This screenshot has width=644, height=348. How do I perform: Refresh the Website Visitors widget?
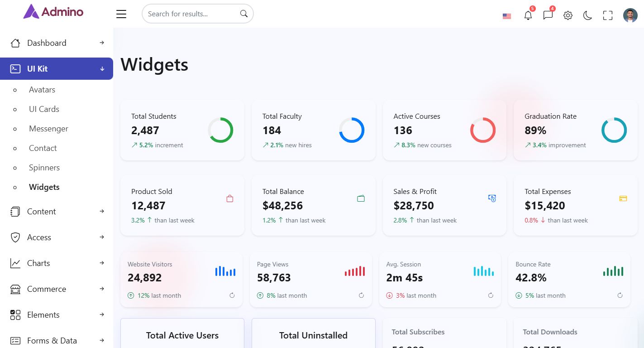point(232,295)
